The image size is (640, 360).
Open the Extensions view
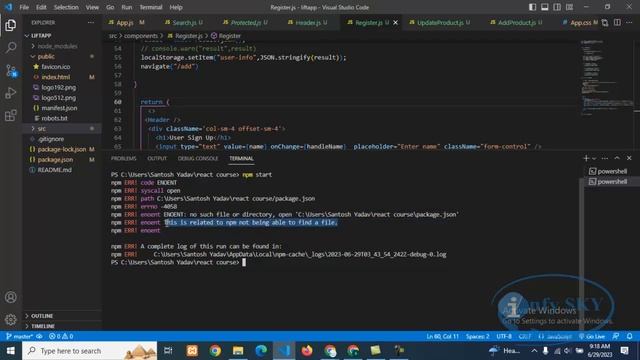(x=11, y=116)
